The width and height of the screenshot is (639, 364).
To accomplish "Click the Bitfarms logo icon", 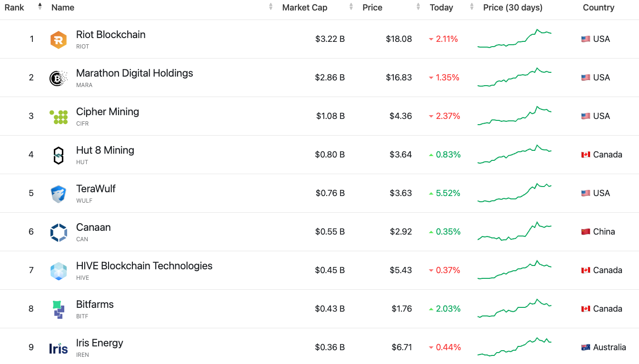I will click(59, 309).
